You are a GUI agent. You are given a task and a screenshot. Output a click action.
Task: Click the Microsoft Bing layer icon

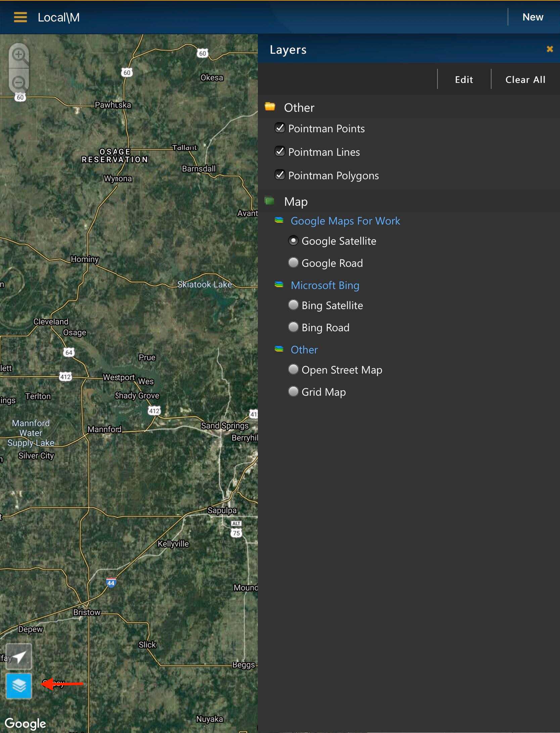(279, 285)
